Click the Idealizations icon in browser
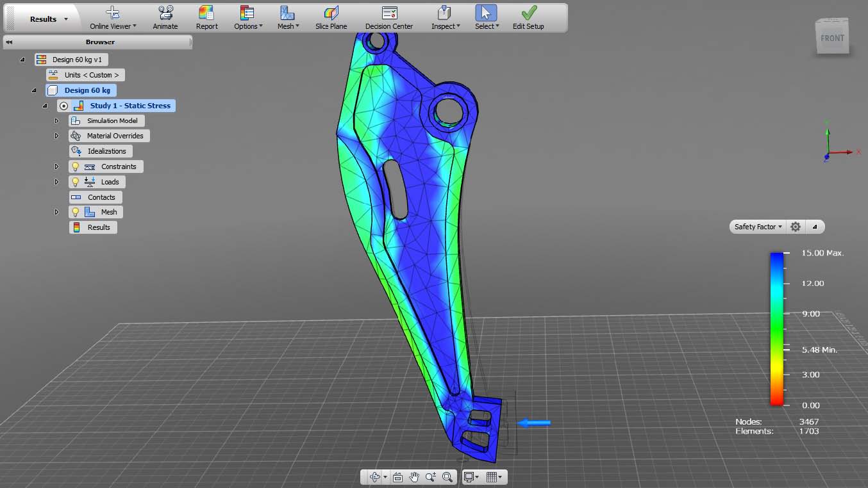 click(76, 151)
